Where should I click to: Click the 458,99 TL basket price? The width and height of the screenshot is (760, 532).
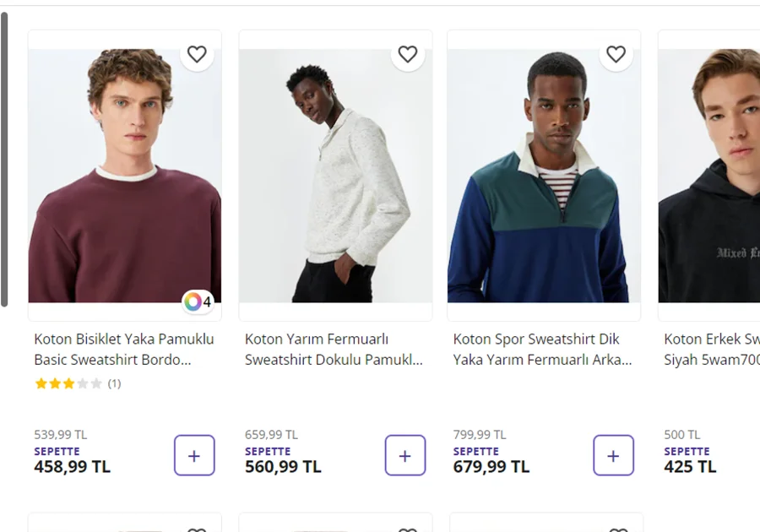tap(72, 466)
